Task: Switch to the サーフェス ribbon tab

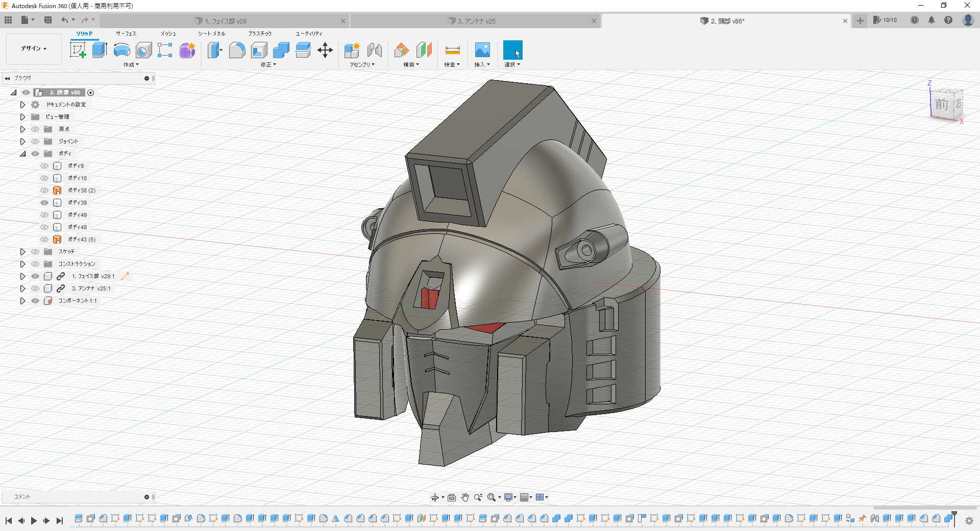Action: click(x=126, y=34)
